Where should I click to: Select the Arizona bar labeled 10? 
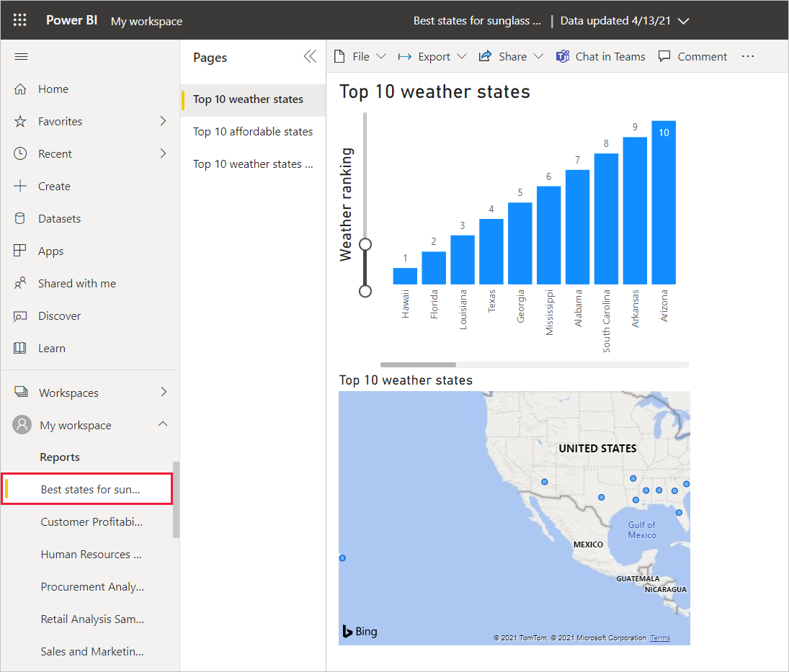click(x=664, y=202)
